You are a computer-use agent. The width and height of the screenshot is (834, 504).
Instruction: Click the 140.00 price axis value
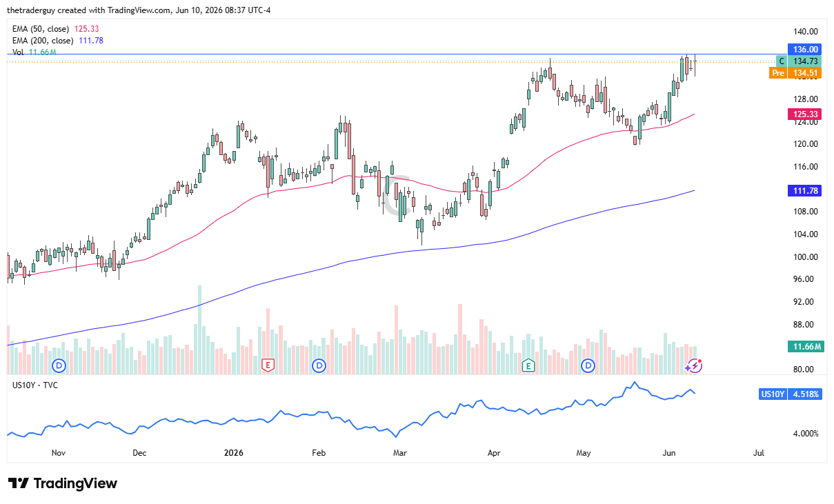pyautogui.click(x=805, y=32)
